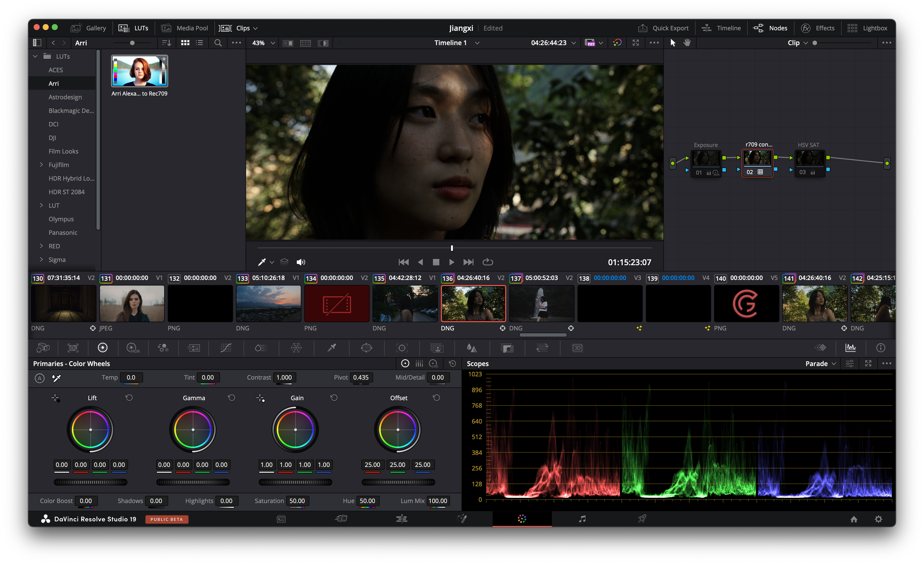Open the Gallery panel
This screenshot has width=924, height=564.
(88, 28)
